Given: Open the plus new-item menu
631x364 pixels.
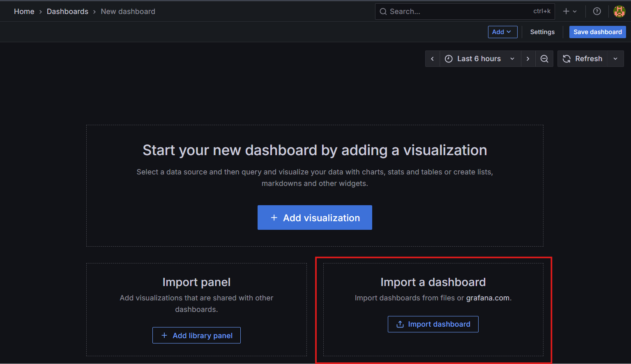Looking at the screenshot, I should (x=570, y=11).
